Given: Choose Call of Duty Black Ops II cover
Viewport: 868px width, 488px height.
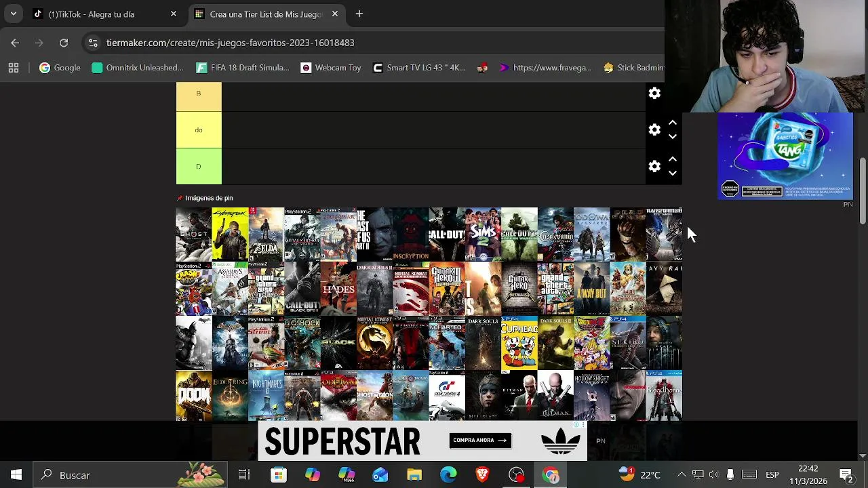Looking at the screenshot, I should click(302, 289).
